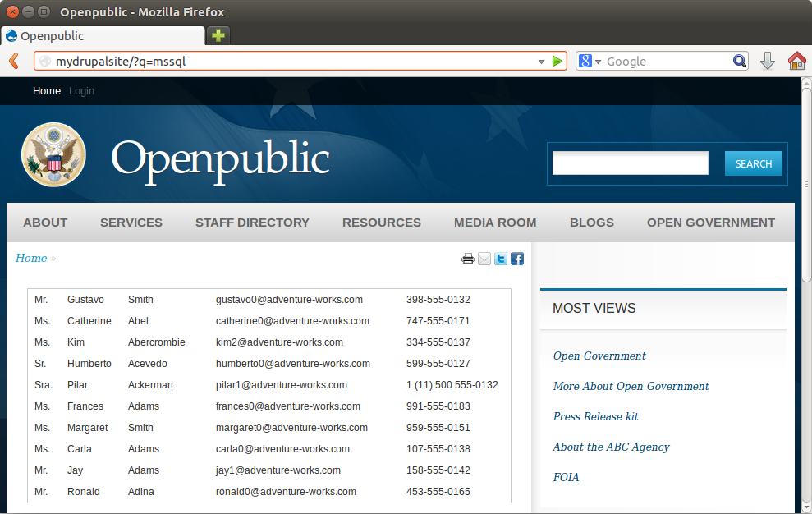Click the Drupal favicon on Openpublic tab

pos(11,36)
